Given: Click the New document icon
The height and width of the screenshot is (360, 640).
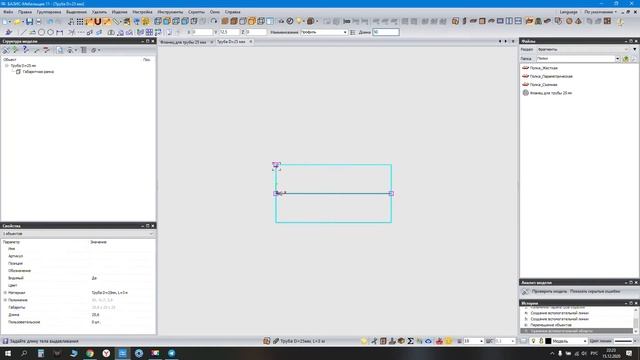Looking at the screenshot, I should [x=6, y=22].
